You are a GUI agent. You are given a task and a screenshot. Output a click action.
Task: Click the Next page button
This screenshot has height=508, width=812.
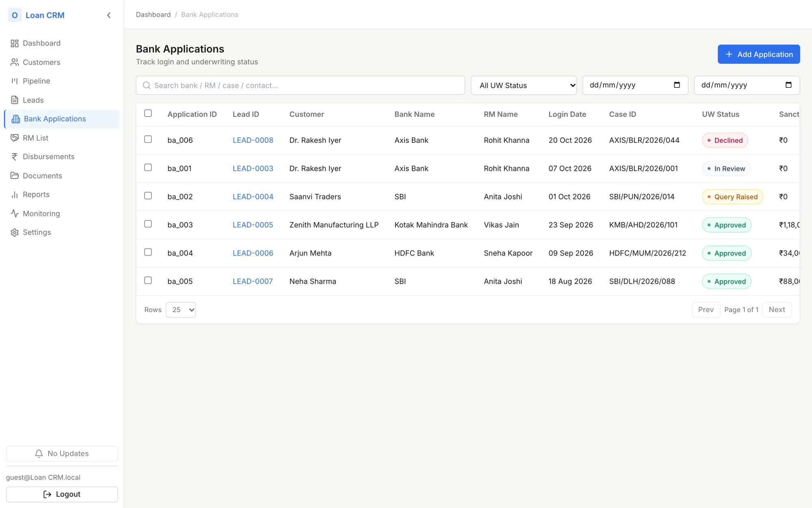tap(777, 310)
